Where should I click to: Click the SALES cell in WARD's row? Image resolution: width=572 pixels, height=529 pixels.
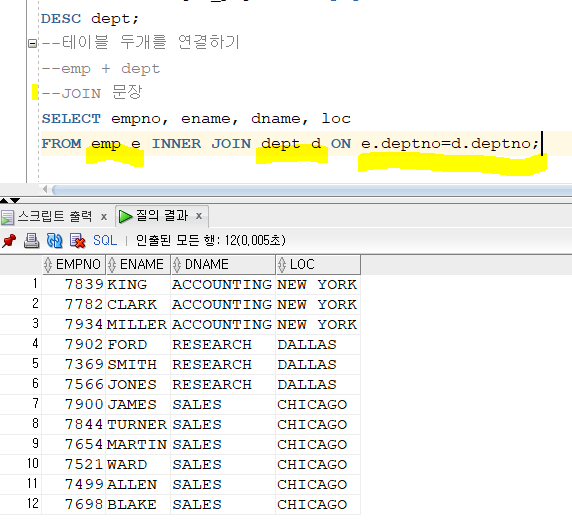[223, 465]
